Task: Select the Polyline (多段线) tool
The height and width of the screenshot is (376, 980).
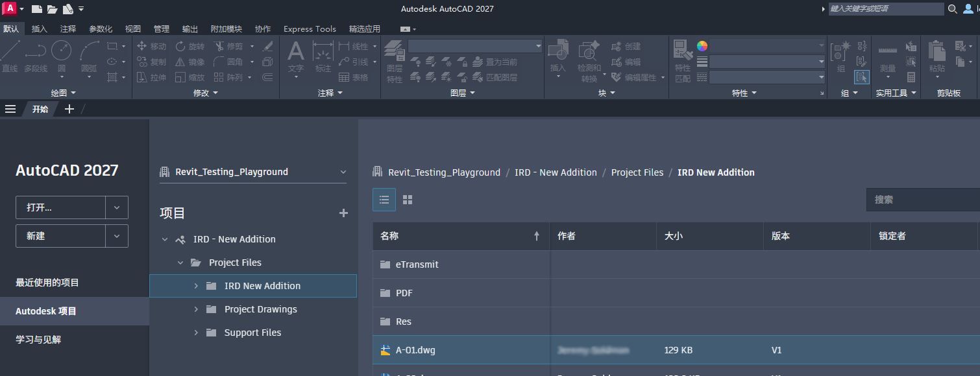Action: click(36, 56)
